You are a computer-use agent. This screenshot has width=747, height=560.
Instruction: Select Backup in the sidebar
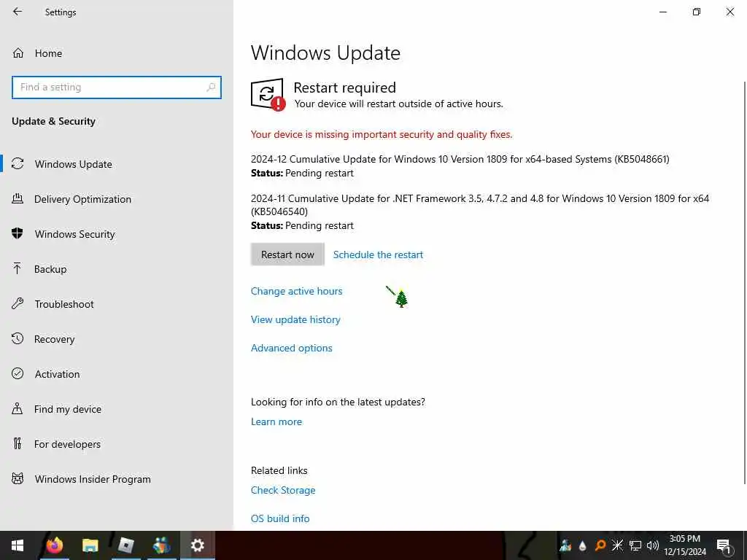(50, 269)
